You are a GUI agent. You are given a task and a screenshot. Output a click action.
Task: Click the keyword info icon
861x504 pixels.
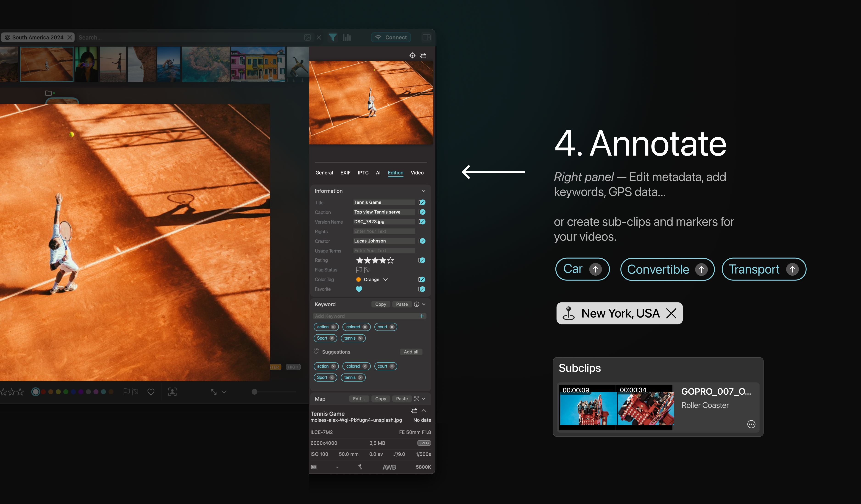(x=416, y=304)
